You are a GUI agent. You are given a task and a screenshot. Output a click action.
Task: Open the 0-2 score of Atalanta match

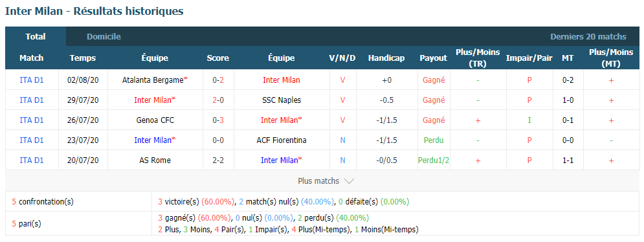point(218,80)
